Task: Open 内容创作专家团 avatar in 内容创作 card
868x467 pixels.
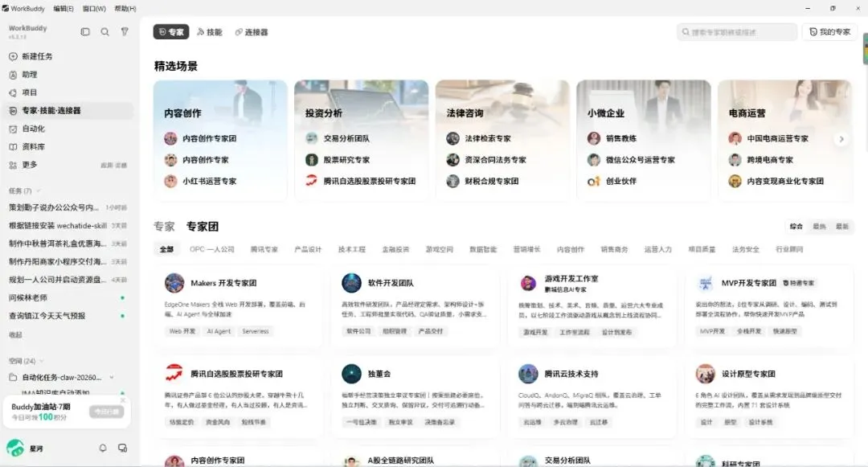Action: tap(170, 138)
